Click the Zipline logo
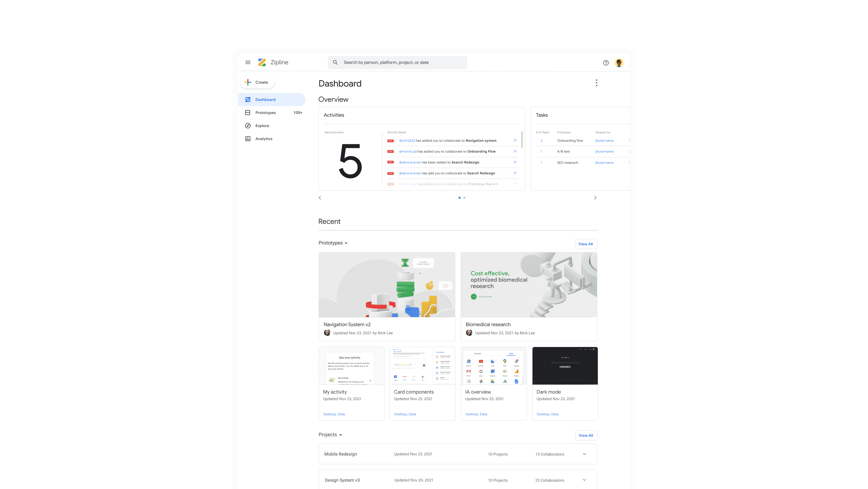The height and width of the screenshot is (489, 868). [x=262, y=62]
